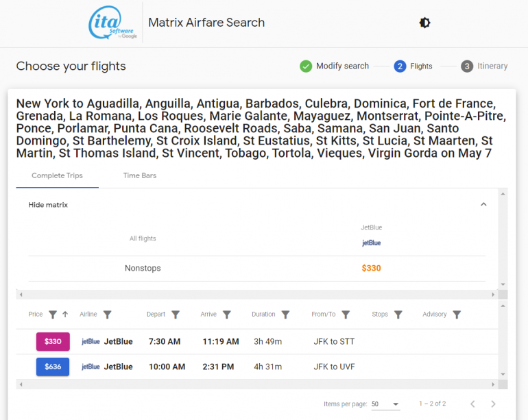Click the ITA Software logo
528x420 pixels.
point(114,23)
